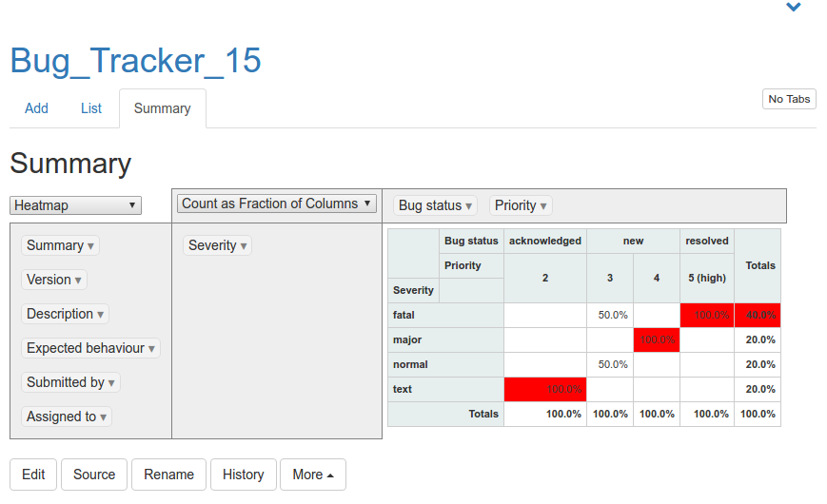Open the Version attribute filter

(79, 281)
